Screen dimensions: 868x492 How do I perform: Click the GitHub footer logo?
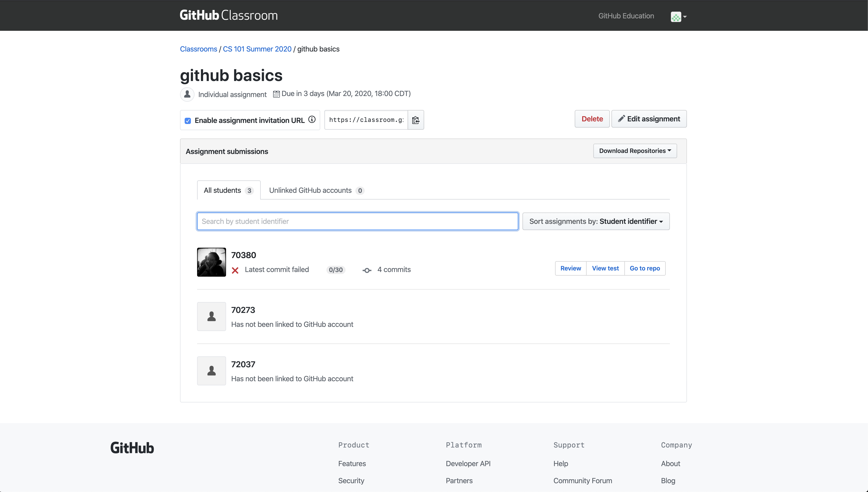(132, 448)
